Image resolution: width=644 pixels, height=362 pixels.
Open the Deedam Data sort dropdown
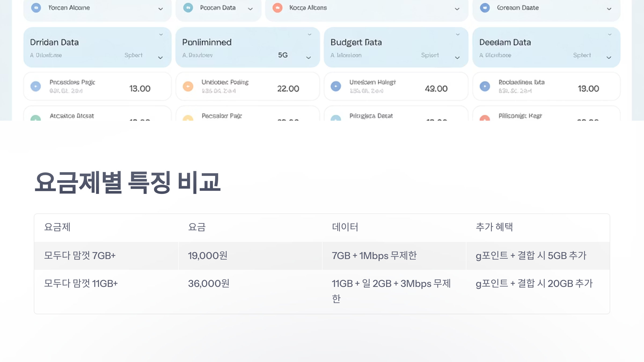tap(609, 57)
